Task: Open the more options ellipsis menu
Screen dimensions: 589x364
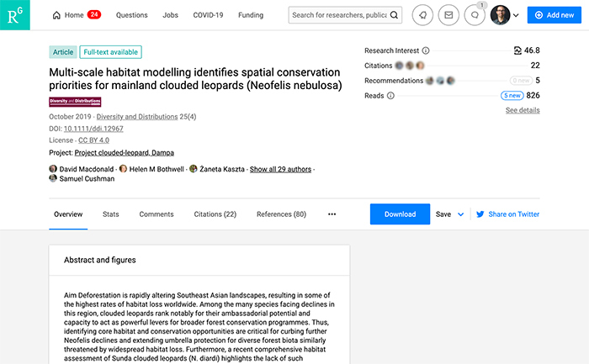Action: tap(332, 214)
